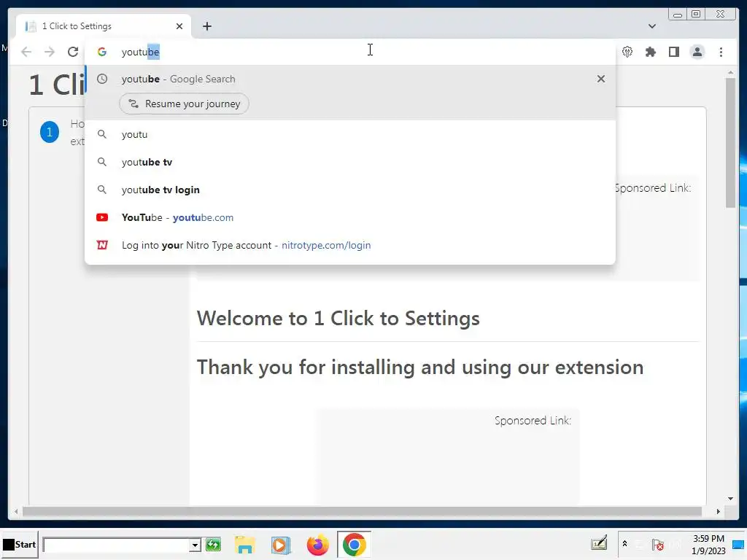The height and width of the screenshot is (560, 747).
Task: Expand the hidden system tray icons chevron
Action: pyautogui.click(x=624, y=543)
